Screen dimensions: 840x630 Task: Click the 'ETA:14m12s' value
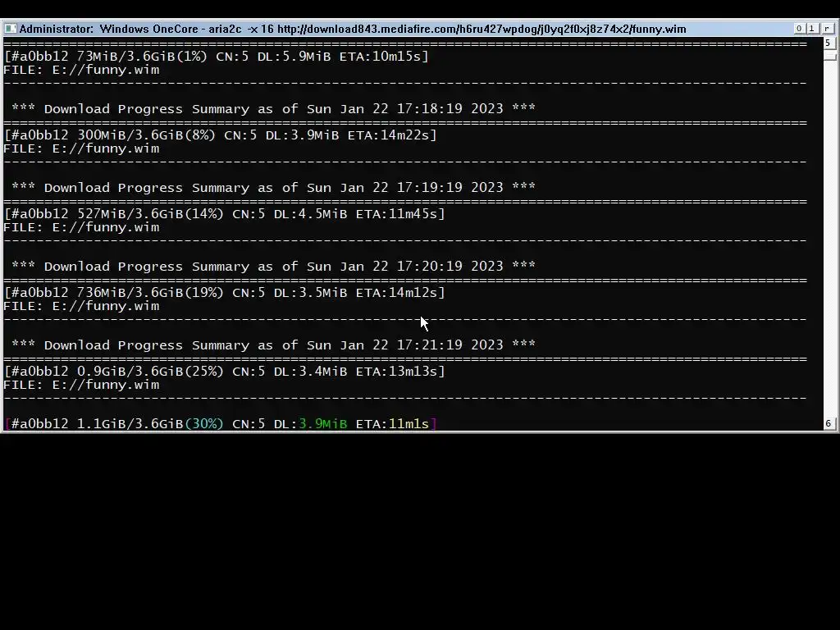tap(397, 293)
